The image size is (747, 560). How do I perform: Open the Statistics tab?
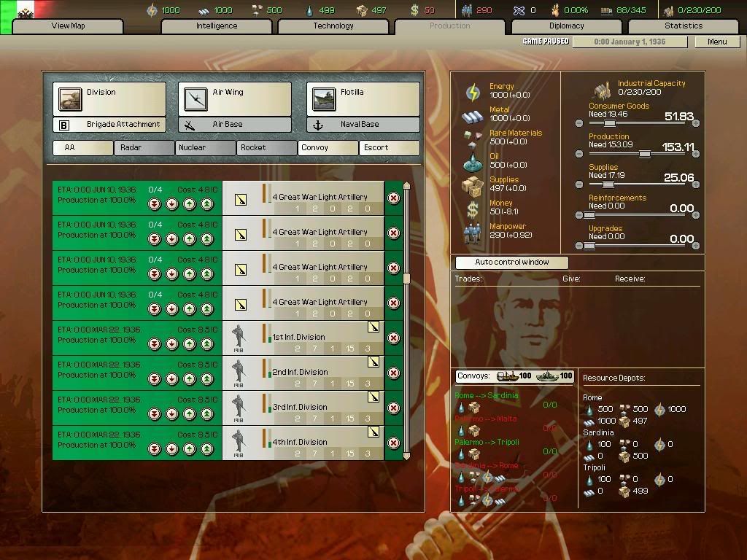click(683, 26)
